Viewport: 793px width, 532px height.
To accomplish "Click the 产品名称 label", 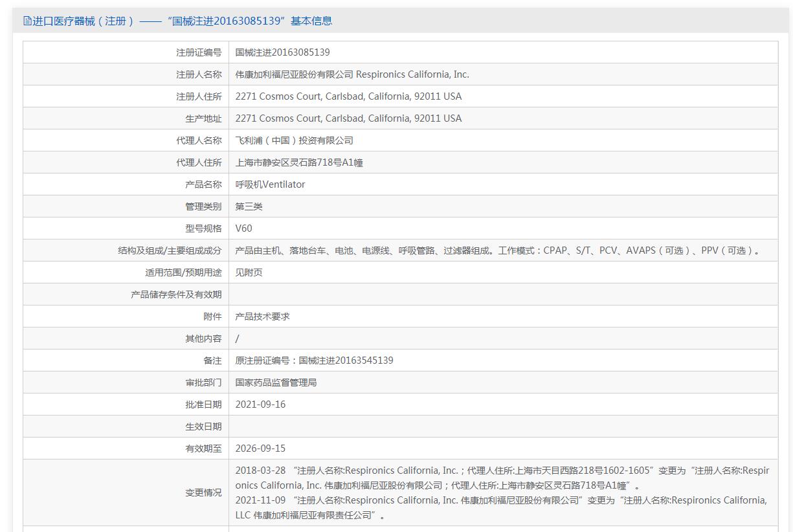I will pyautogui.click(x=203, y=184).
